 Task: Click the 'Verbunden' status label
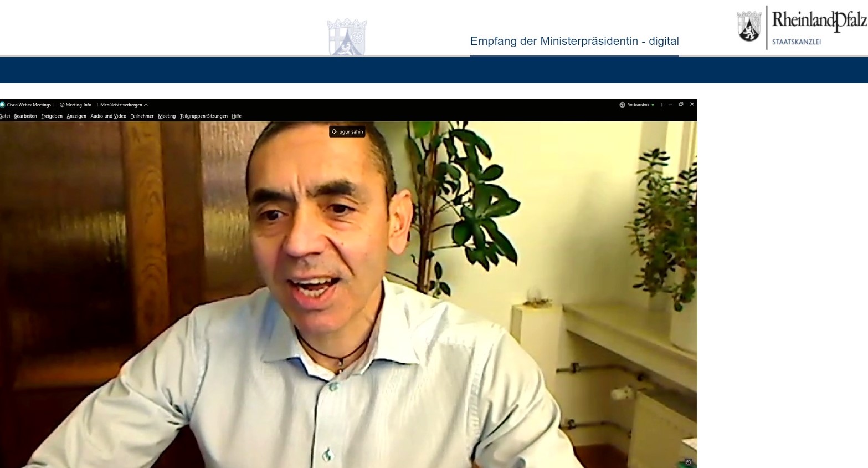pos(638,105)
